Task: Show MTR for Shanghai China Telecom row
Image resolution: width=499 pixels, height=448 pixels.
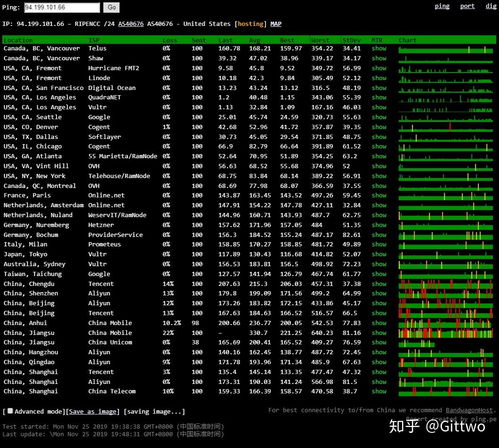Action: (379, 391)
